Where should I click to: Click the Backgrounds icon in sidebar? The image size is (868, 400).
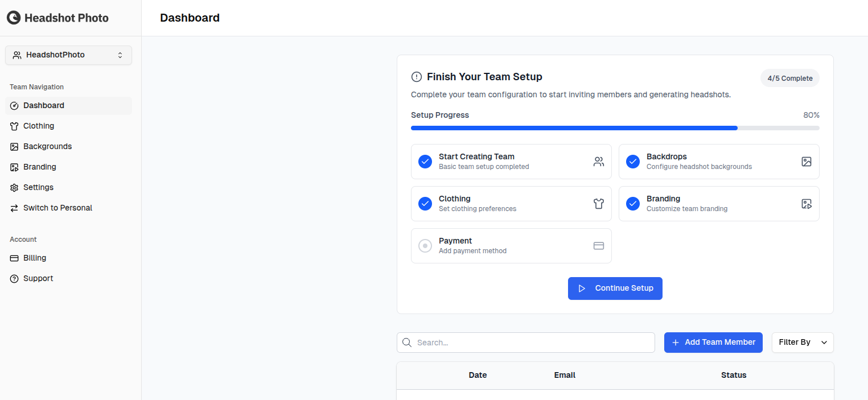14,146
